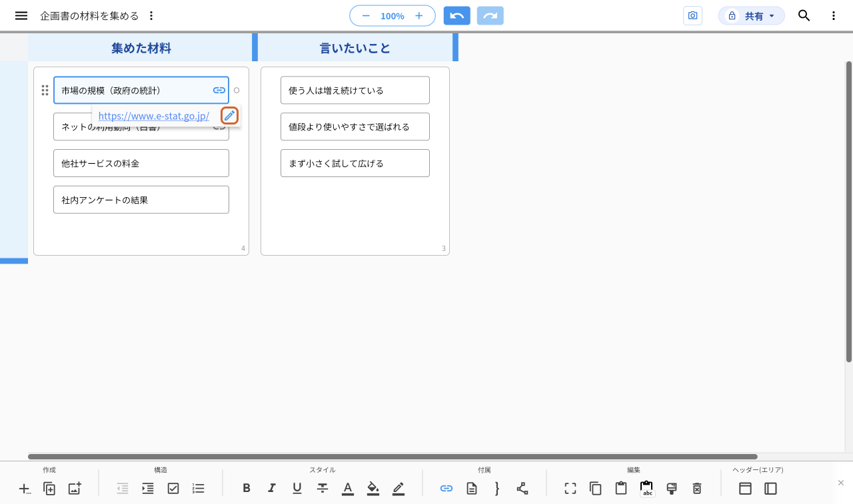Open border color pen picker

click(399, 489)
